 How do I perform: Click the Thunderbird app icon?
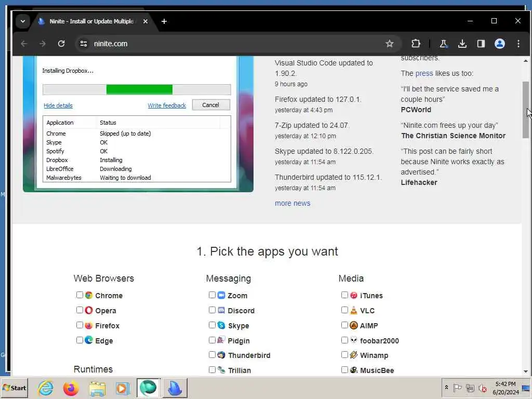coord(221,355)
